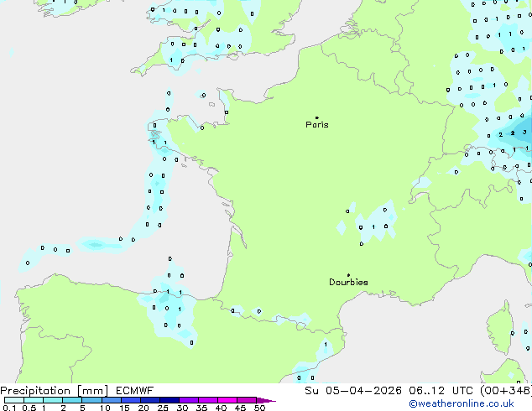Click the legend value label '0.1'
This screenshot has width=532, height=411.
point(9,408)
